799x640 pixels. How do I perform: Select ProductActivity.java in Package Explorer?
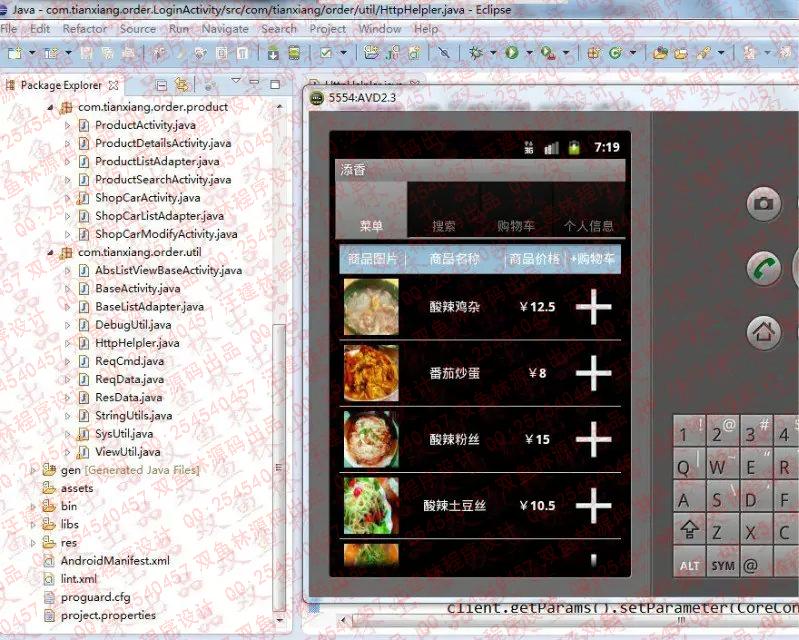tap(145, 125)
